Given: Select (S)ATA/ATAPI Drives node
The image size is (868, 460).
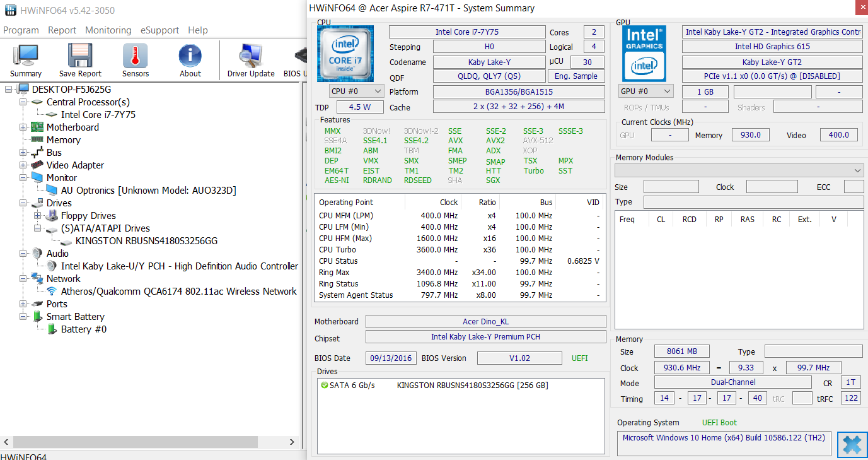Looking at the screenshot, I should [x=105, y=228].
